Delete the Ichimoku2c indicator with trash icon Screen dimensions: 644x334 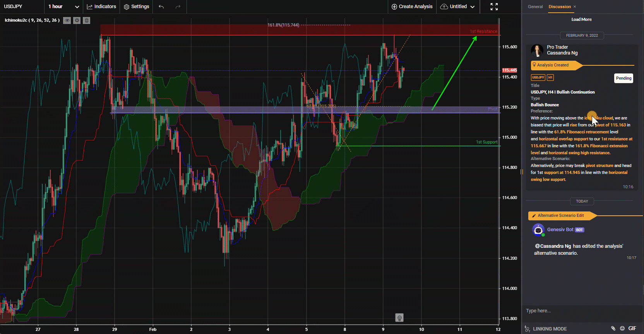click(x=87, y=20)
